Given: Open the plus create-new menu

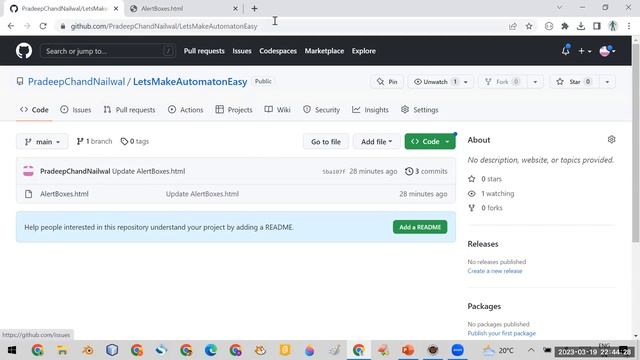Looking at the screenshot, I should 585,51.
